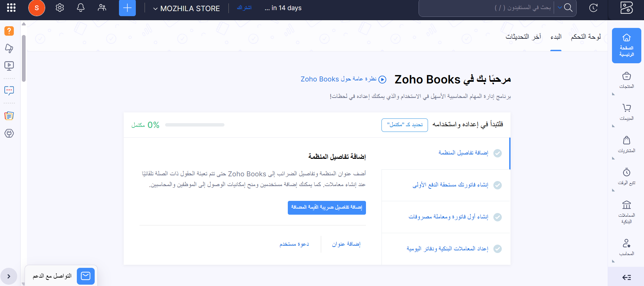Click the setup progress bar
The width and height of the screenshot is (644, 286).
195,125
